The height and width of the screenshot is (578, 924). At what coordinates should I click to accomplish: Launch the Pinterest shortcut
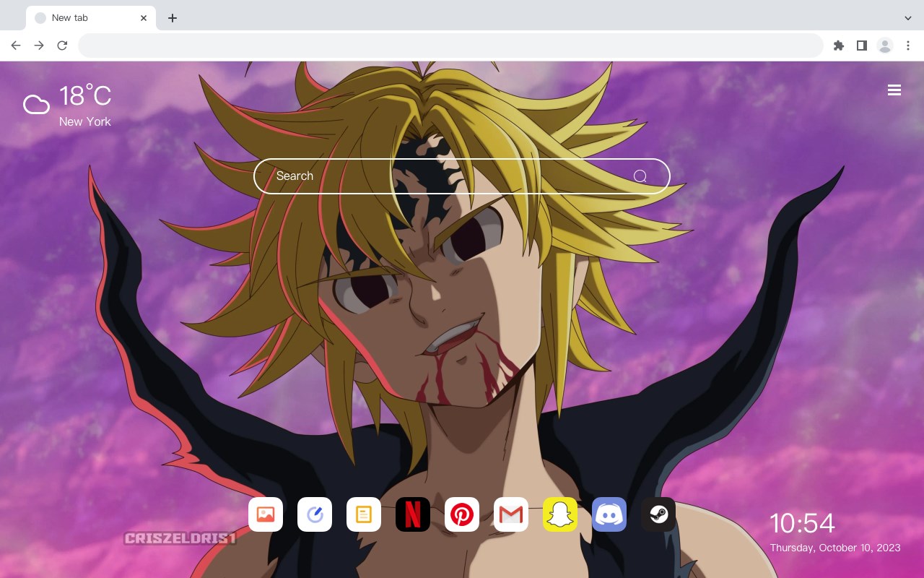[462, 514]
